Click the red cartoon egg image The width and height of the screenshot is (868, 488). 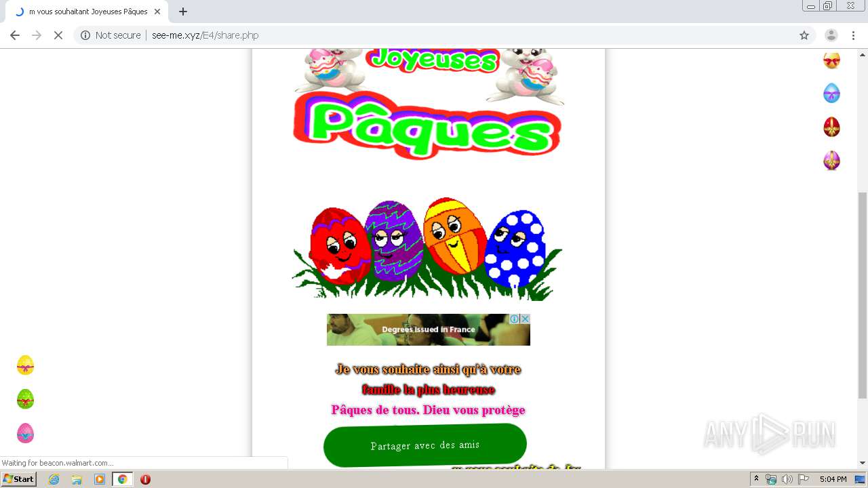[x=340, y=246]
